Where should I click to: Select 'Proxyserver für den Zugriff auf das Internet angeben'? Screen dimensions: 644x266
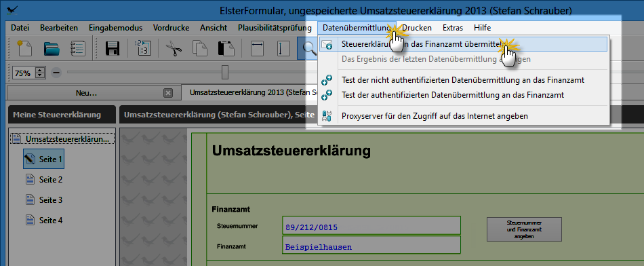(463, 116)
